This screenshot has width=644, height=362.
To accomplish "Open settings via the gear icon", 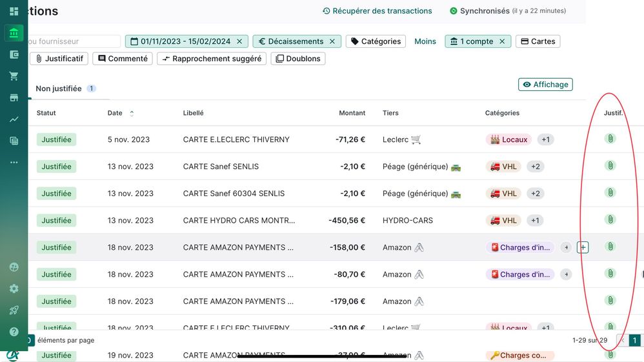I will (14, 288).
